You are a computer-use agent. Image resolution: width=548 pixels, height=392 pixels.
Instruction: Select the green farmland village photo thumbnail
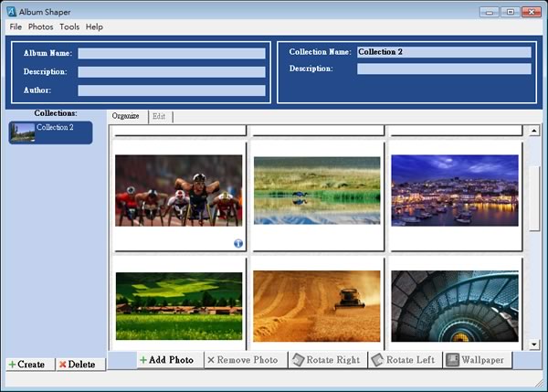[179, 306]
